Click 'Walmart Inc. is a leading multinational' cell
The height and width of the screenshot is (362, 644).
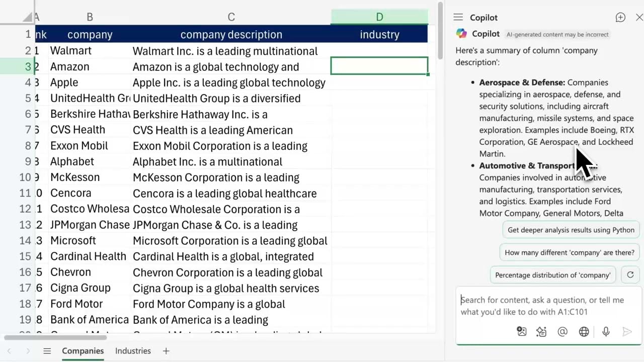click(231, 51)
